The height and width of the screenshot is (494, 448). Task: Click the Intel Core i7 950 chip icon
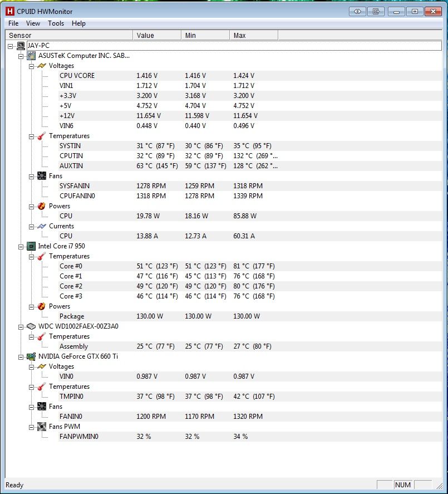31,246
